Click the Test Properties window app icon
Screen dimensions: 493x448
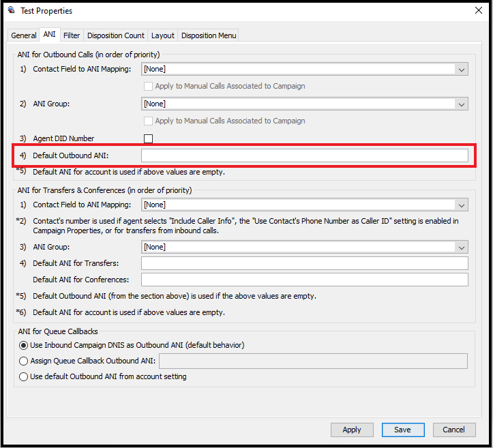click(12, 10)
